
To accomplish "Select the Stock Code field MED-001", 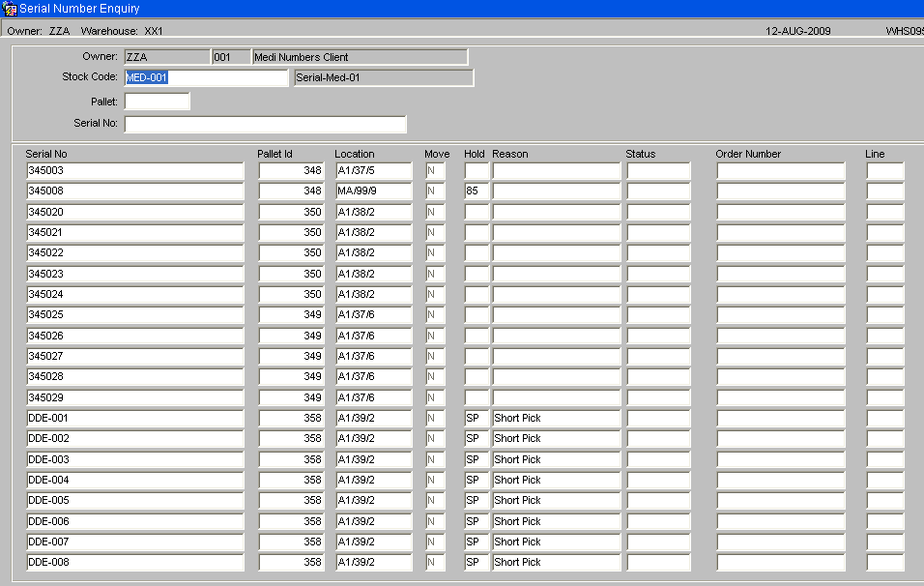I will 206,77.
